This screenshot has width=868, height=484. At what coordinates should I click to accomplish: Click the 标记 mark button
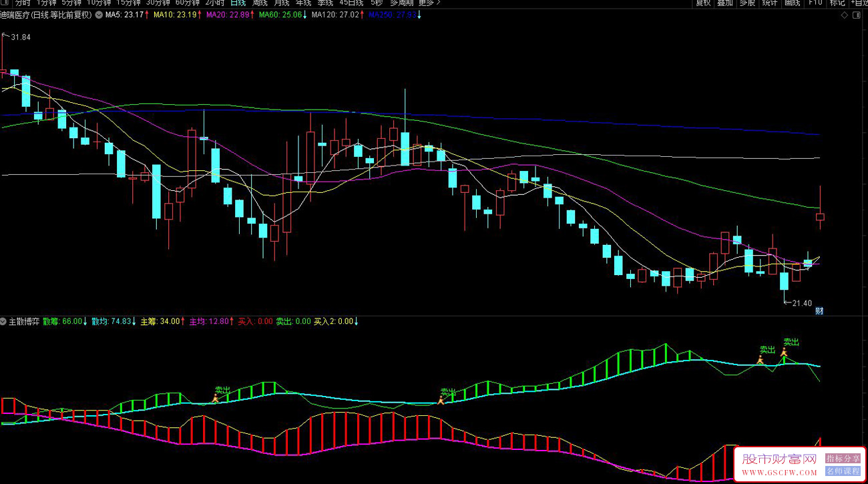[837, 3]
